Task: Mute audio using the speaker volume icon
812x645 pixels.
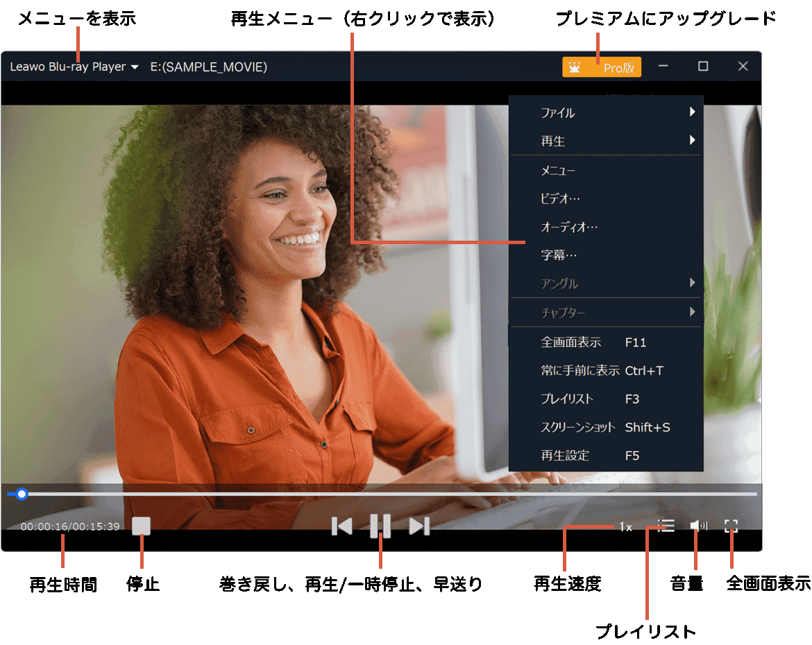Action: 698,526
